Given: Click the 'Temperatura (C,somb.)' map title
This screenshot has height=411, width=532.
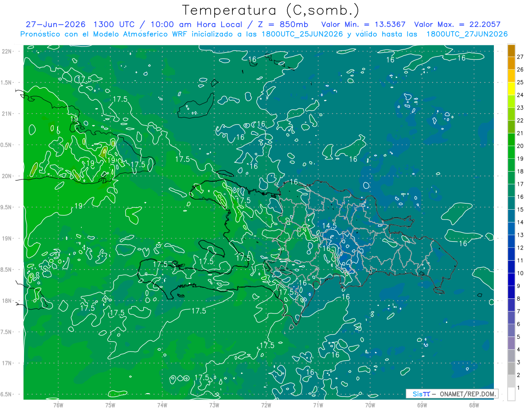Looking at the screenshot, I should pos(271,11).
